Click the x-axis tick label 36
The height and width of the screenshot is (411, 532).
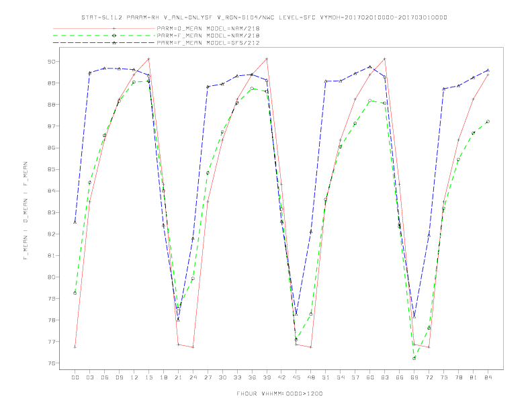pos(252,377)
